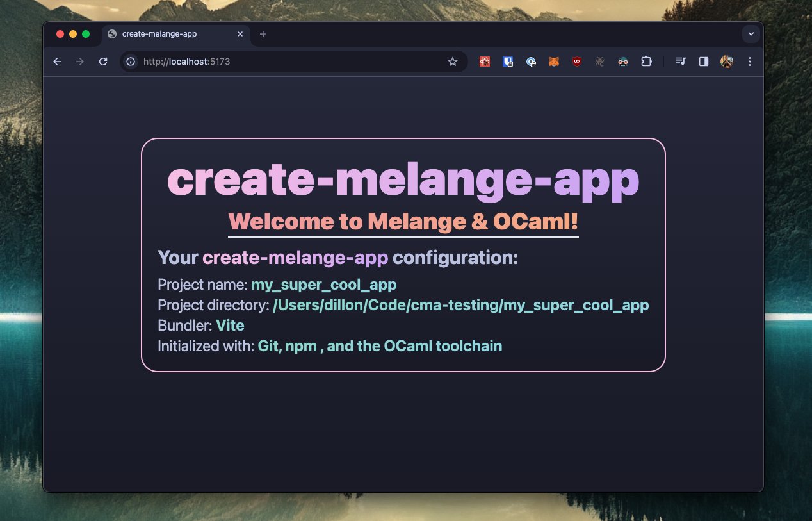Maximize the window with green button

pyautogui.click(x=86, y=34)
